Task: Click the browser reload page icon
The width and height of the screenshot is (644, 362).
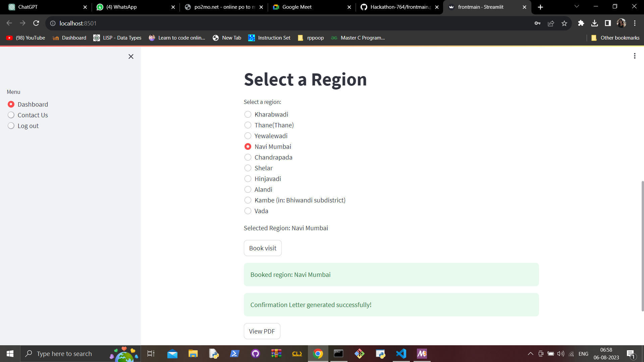Action: click(x=36, y=23)
